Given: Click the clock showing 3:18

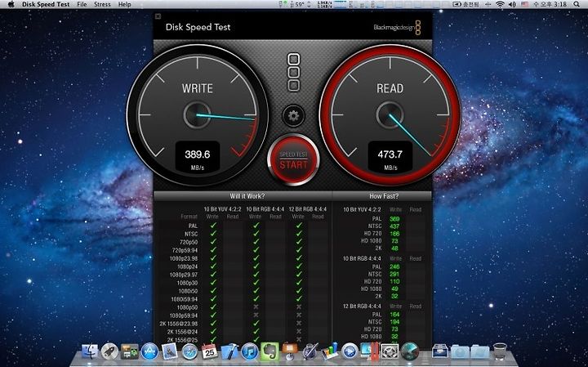Looking at the screenshot, I should coord(550,5).
